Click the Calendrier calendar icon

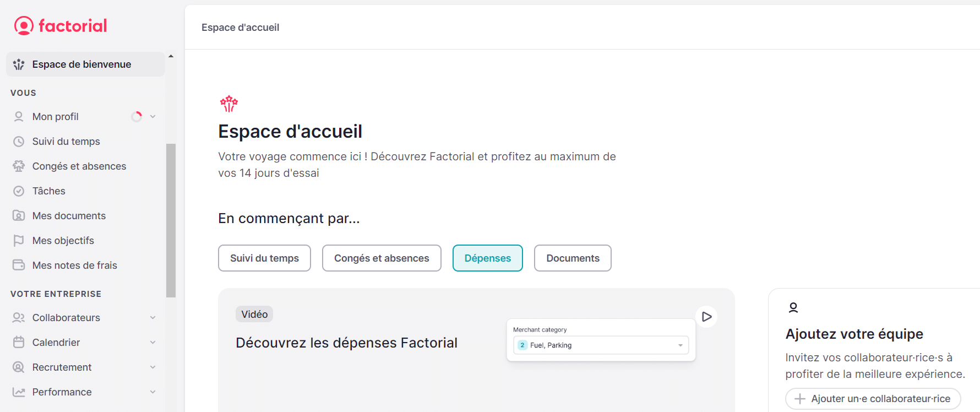tap(19, 343)
